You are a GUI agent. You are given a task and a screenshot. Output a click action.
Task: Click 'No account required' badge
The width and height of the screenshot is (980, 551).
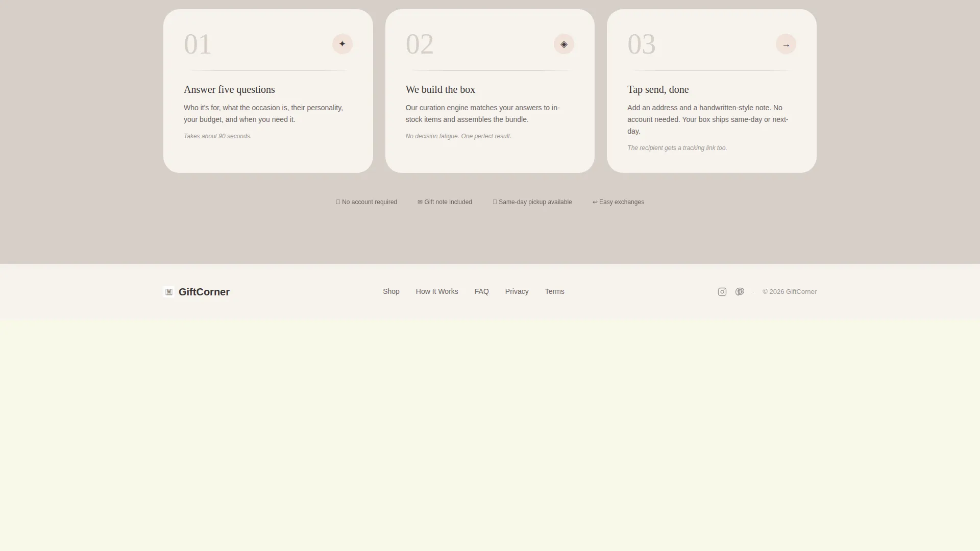pos(366,202)
